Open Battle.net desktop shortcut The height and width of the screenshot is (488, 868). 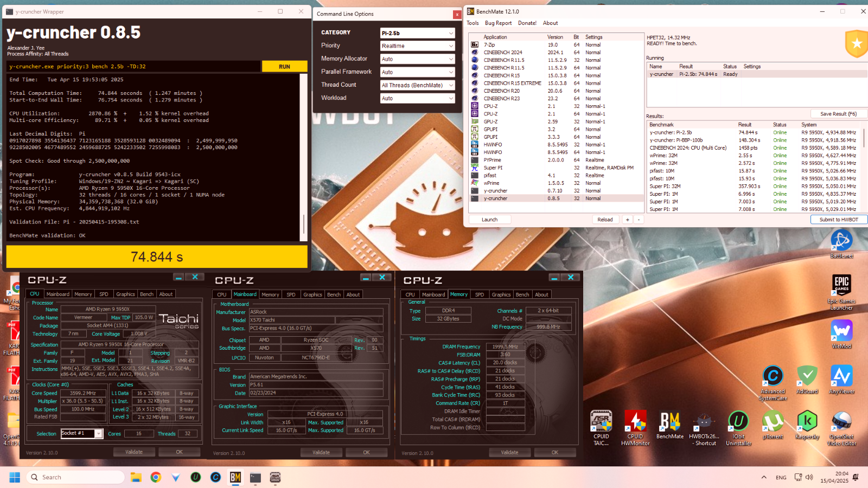point(841,243)
